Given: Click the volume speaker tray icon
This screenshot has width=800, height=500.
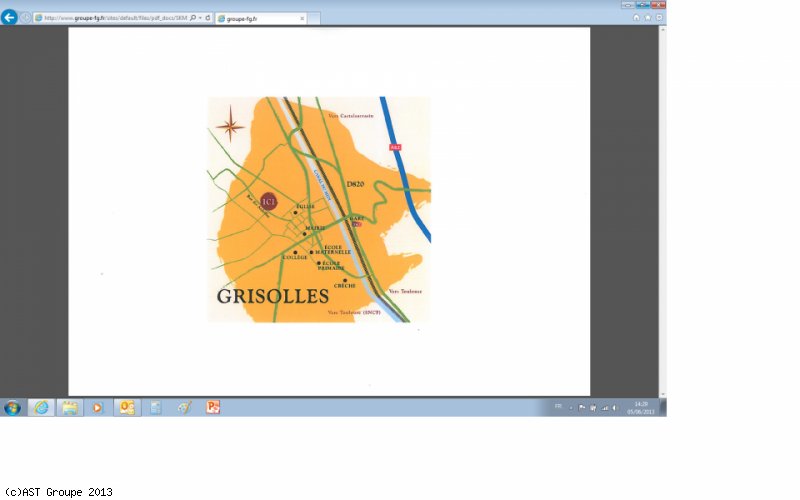Looking at the screenshot, I should [615, 408].
